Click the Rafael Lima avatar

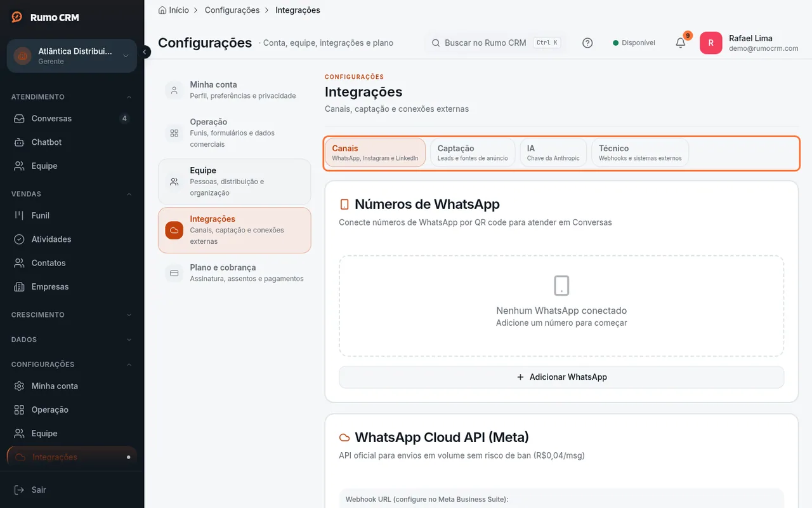(x=710, y=43)
